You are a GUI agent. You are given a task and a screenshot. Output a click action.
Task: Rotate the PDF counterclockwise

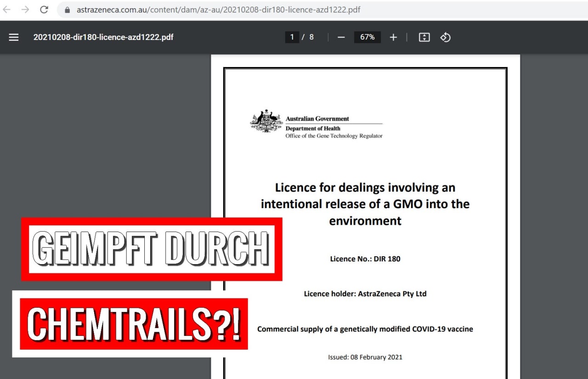coord(445,37)
